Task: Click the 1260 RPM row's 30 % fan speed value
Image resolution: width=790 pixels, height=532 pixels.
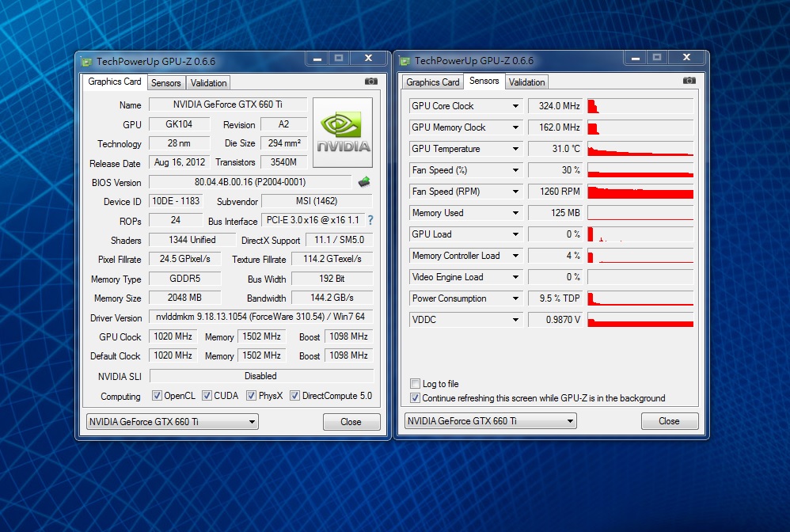Action: pos(555,170)
